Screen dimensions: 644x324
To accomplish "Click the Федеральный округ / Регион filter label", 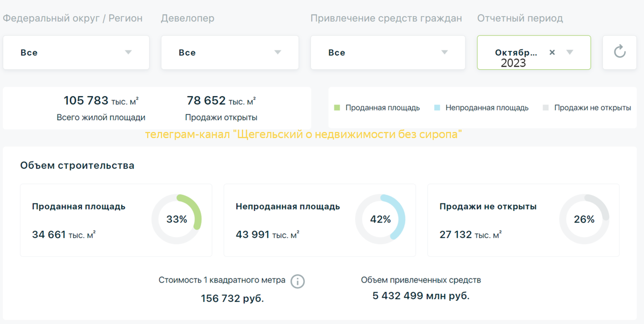I will (72, 18).
